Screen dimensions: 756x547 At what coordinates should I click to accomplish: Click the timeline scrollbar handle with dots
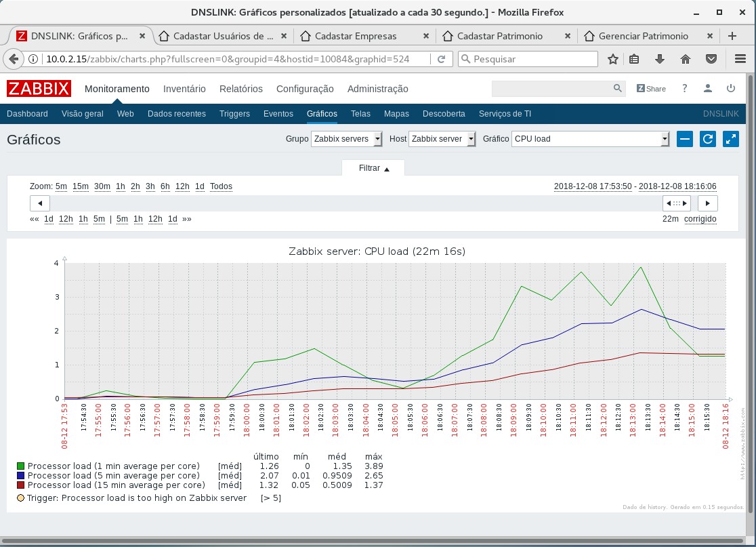[677, 203]
